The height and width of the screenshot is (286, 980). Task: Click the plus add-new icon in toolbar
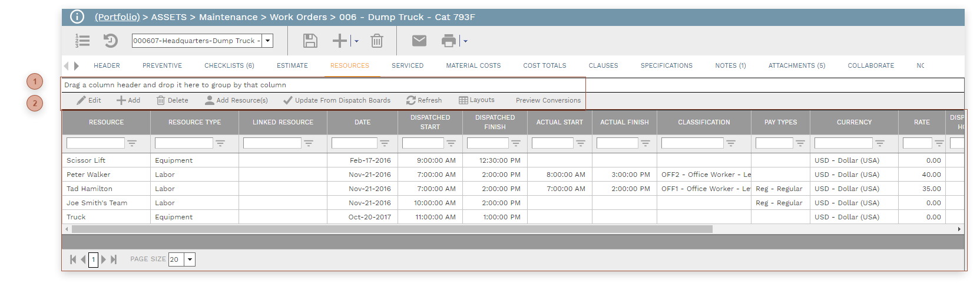[x=340, y=41]
